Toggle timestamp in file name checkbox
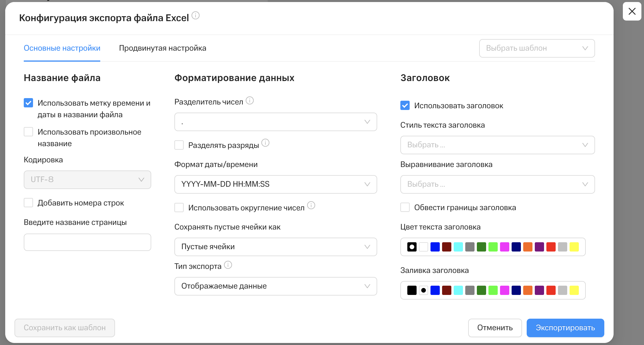This screenshot has height=345, width=644. (28, 103)
